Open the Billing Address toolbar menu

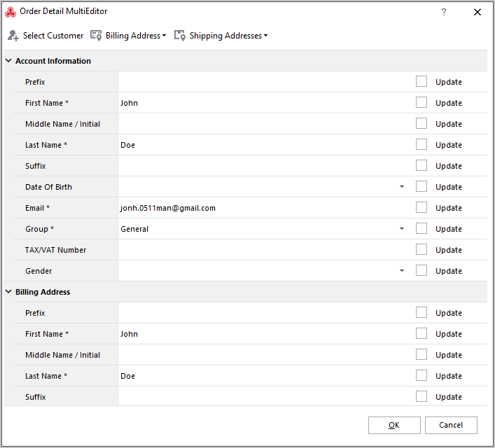point(128,36)
